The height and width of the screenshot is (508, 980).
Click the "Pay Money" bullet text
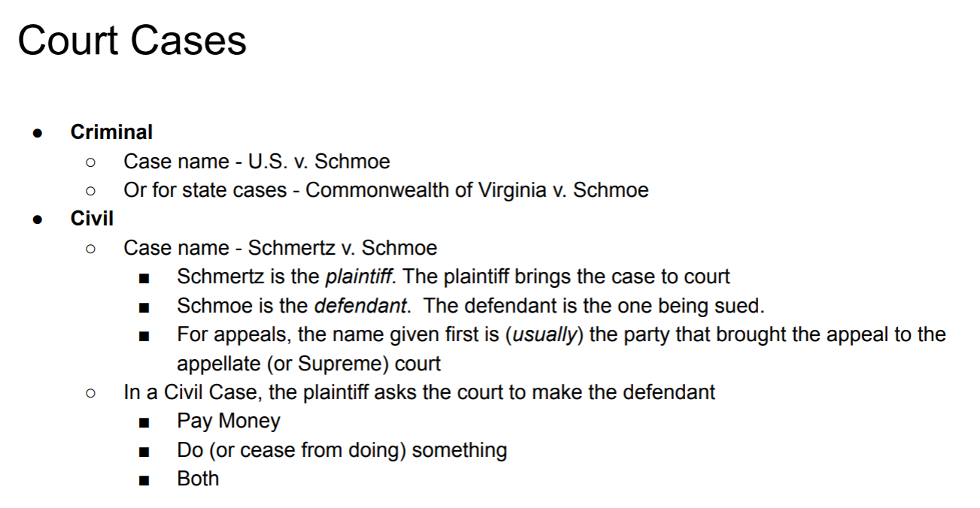(x=228, y=421)
